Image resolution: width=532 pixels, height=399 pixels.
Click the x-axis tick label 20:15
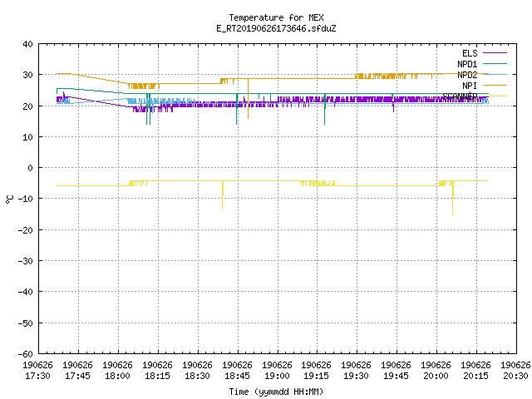(x=475, y=376)
